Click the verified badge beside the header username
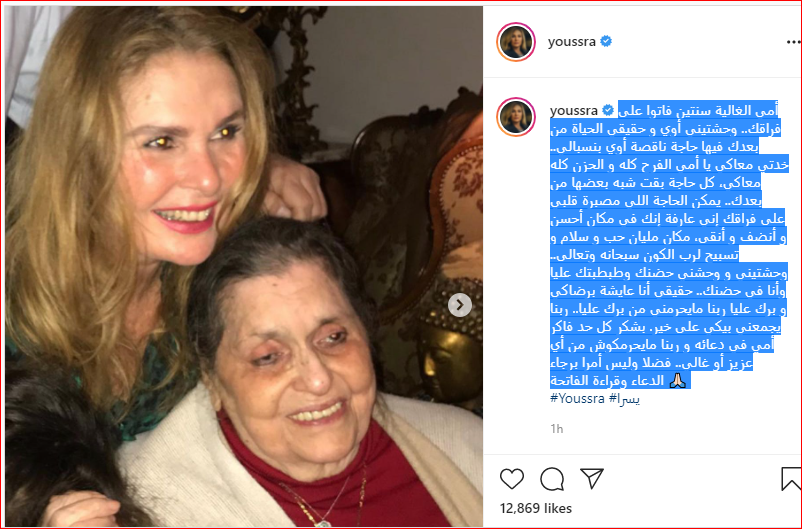The width and height of the screenshot is (802, 529). click(606, 41)
